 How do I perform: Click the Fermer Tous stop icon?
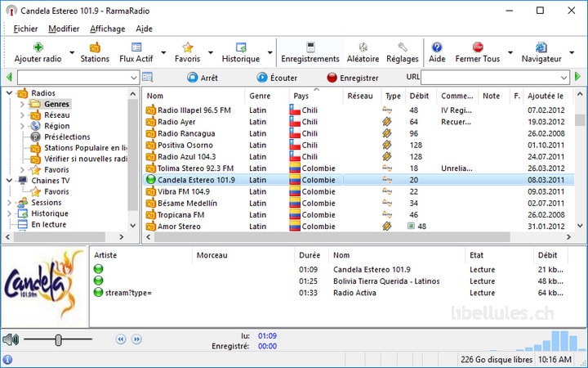click(478, 47)
